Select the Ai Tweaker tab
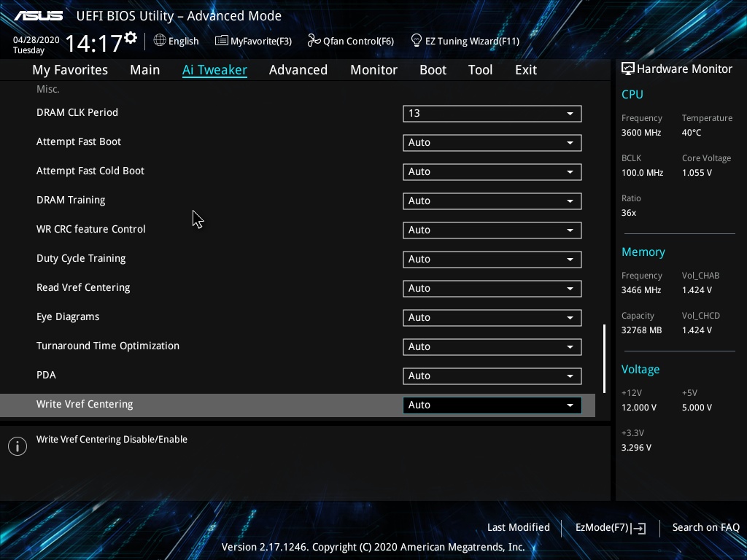 214,69
